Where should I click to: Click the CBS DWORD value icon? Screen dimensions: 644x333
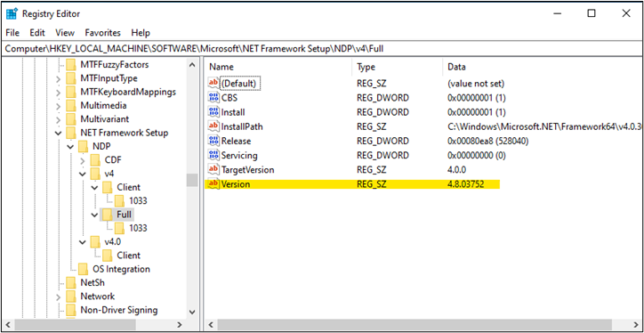pos(213,98)
